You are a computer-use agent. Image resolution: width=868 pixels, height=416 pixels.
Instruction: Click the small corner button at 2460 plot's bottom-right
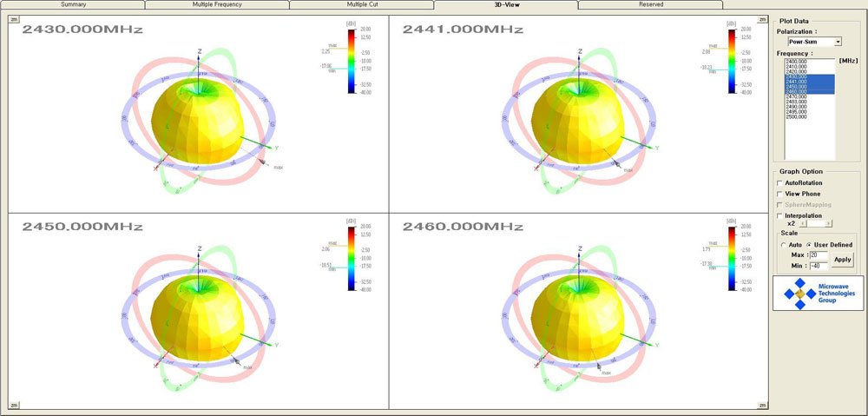click(x=763, y=406)
